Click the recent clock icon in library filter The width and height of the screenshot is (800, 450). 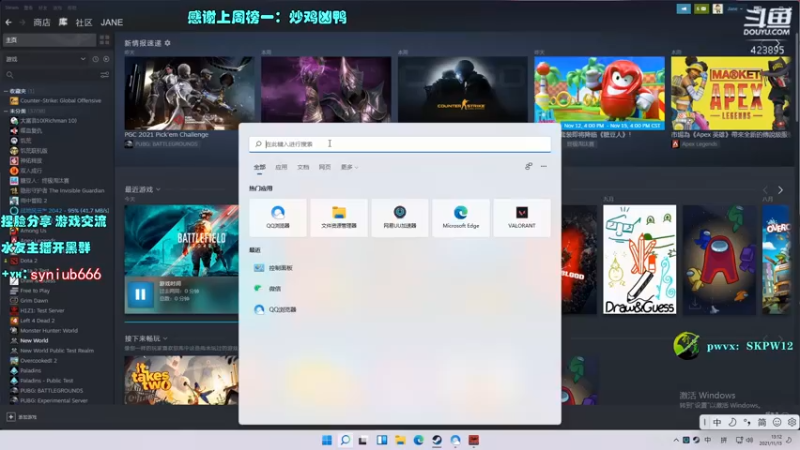(95, 59)
